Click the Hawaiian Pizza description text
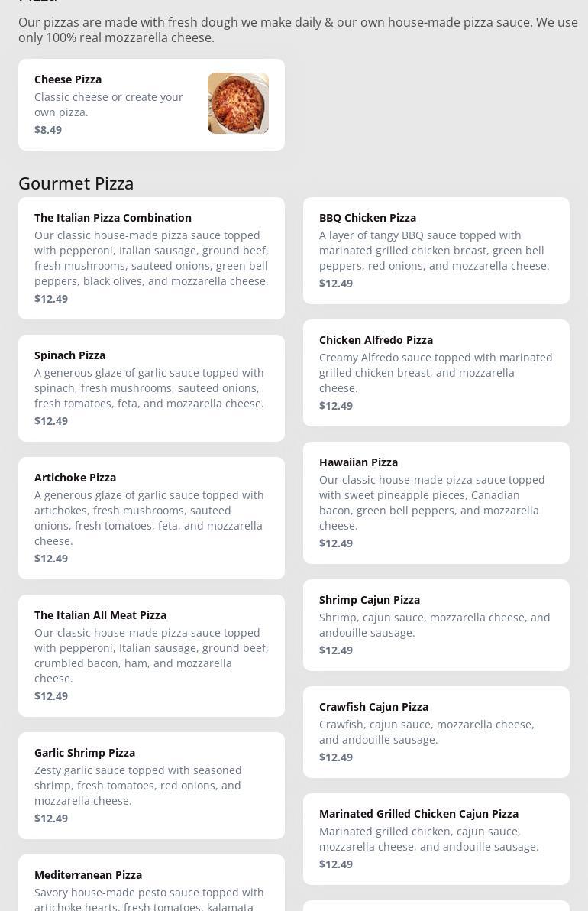Screen dimensions: 588x911 tap(431, 503)
